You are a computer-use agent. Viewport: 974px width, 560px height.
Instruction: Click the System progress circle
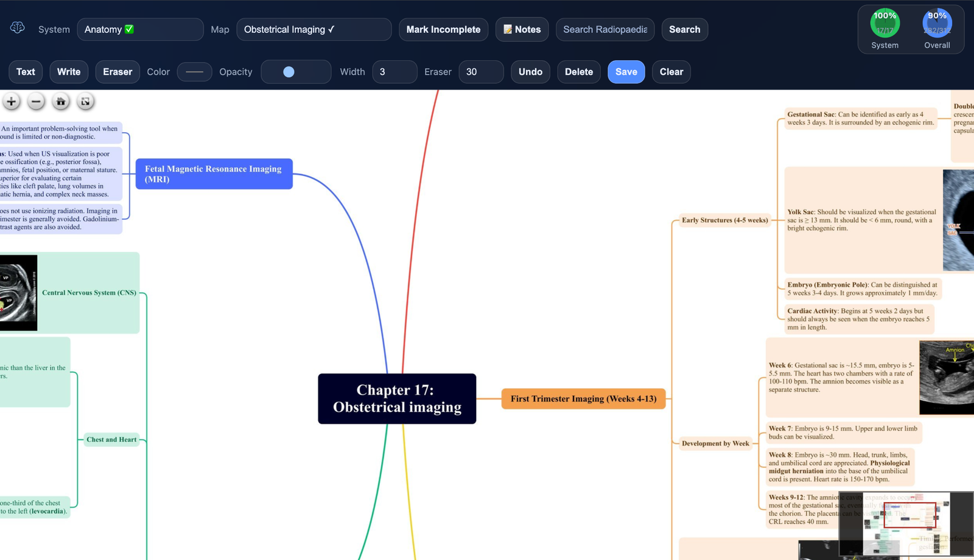[x=885, y=24]
